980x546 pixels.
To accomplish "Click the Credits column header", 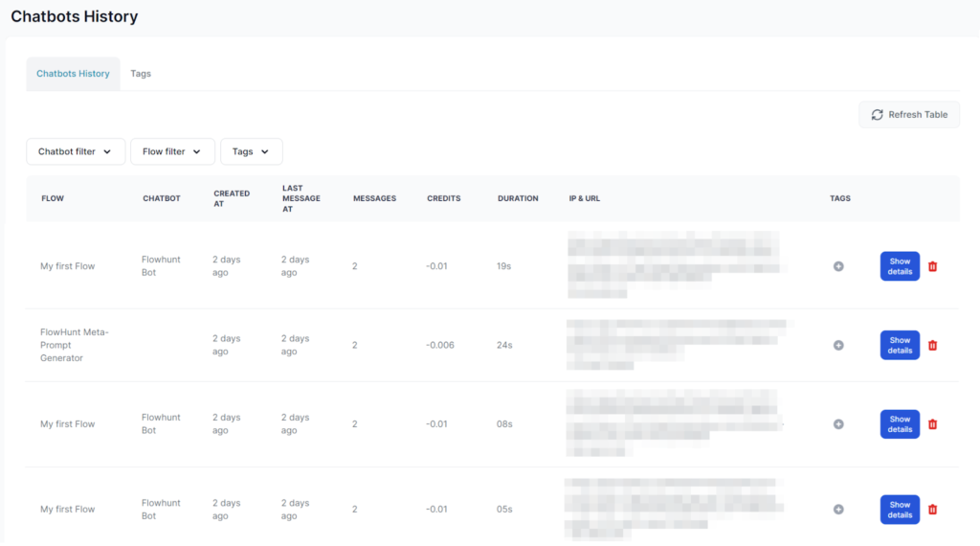I will (x=443, y=198).
